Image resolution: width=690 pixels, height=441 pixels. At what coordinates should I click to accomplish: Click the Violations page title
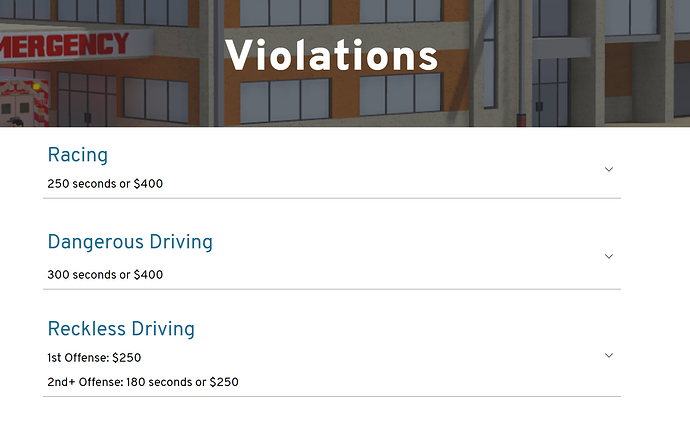(331, 55)
